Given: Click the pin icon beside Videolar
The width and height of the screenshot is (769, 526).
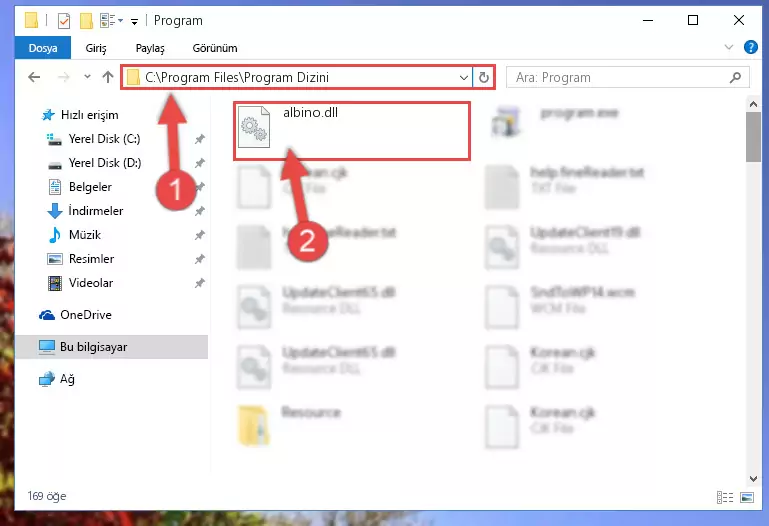Looking at the screenshot, I should click(199, 283).
